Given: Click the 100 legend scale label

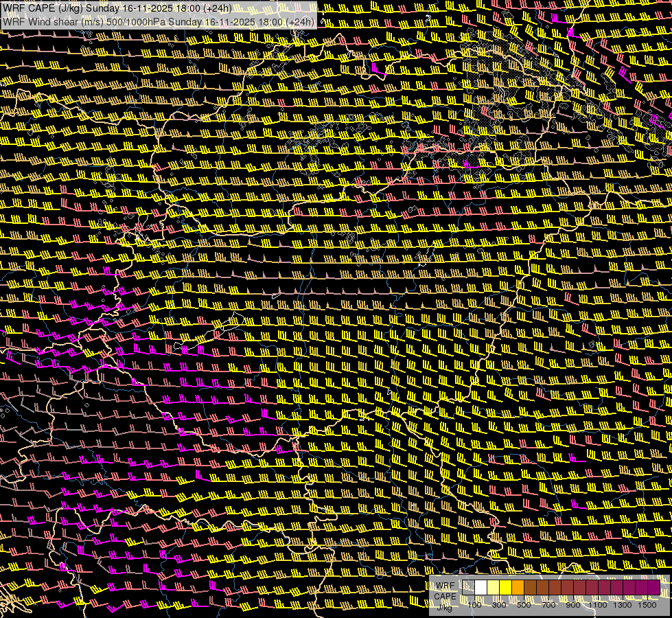Looking at the screenshot, I should coord(474,605).
